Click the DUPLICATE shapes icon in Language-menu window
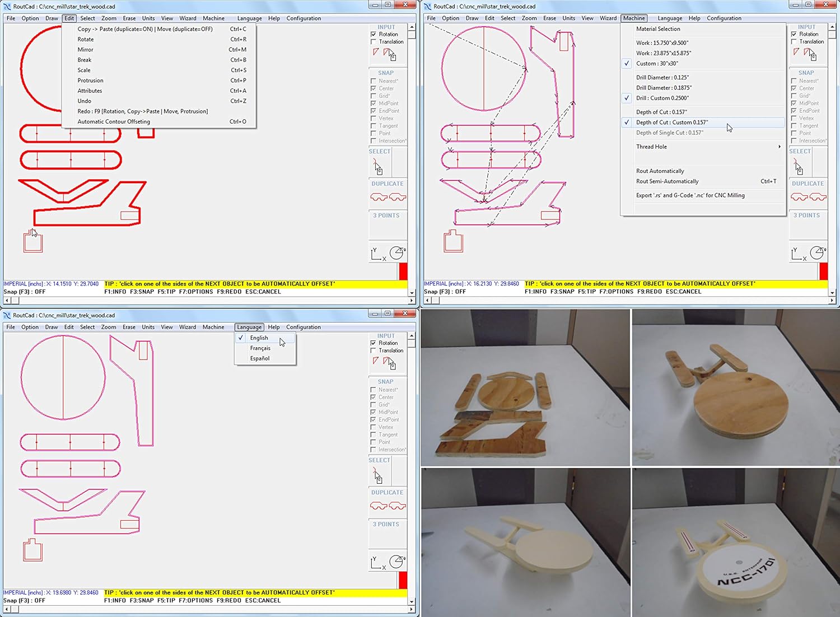 pyautogui.click(x=388, y=506)
